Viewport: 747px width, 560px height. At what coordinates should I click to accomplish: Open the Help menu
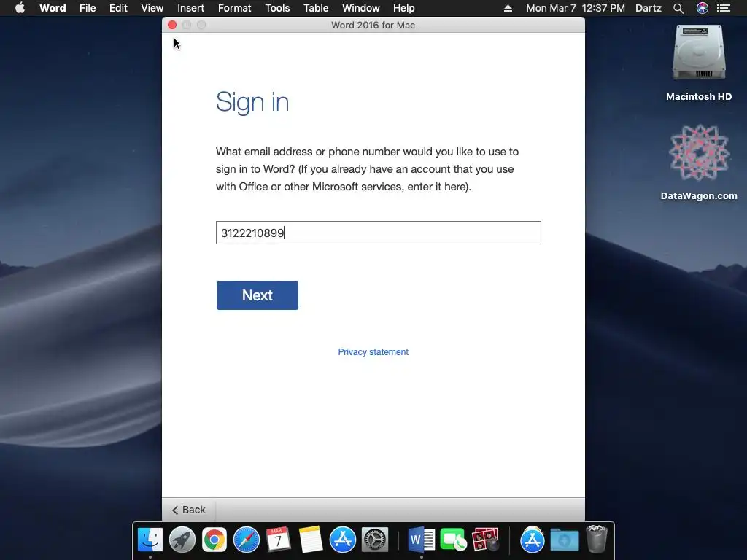click(x=403, y=8)
